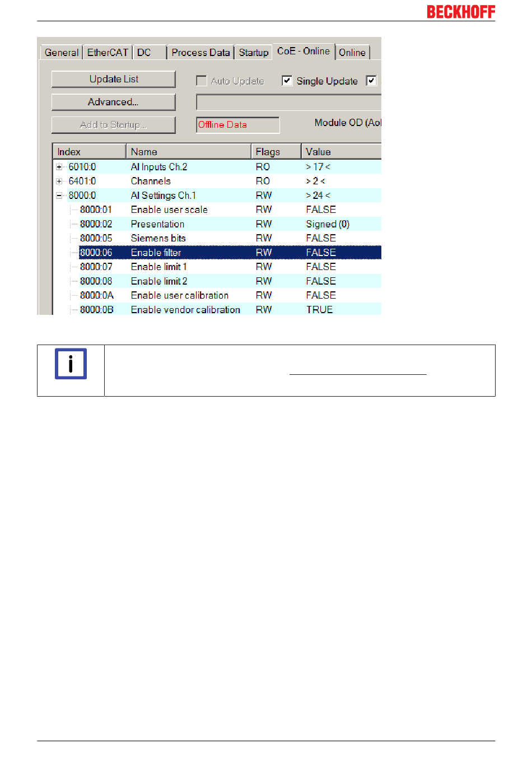Select index entry 8000:05
The width and height of the screenshot is (532, 767).
(96, 238)
